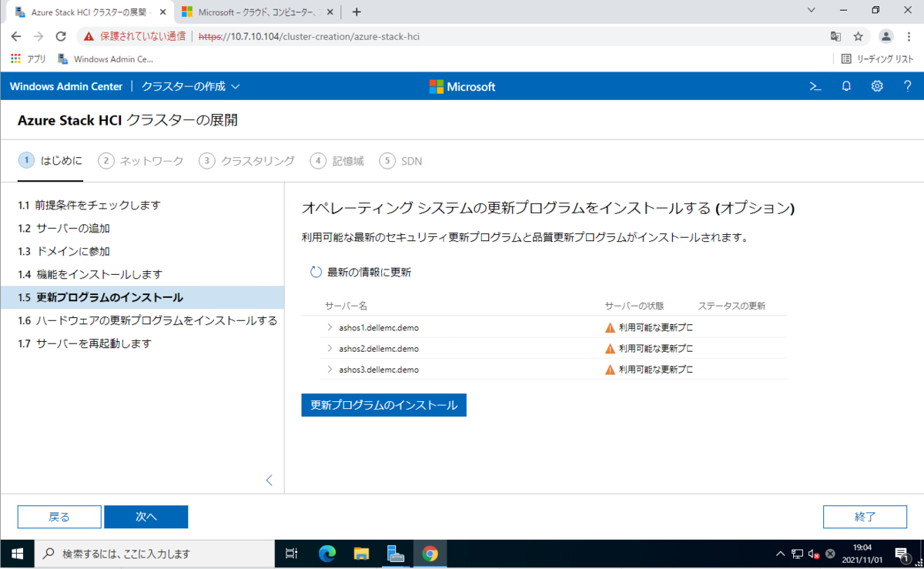Screen dimensions: 924x569
Task: Open the クラスターの作成 dropdown in header
Action: [190, 86]
